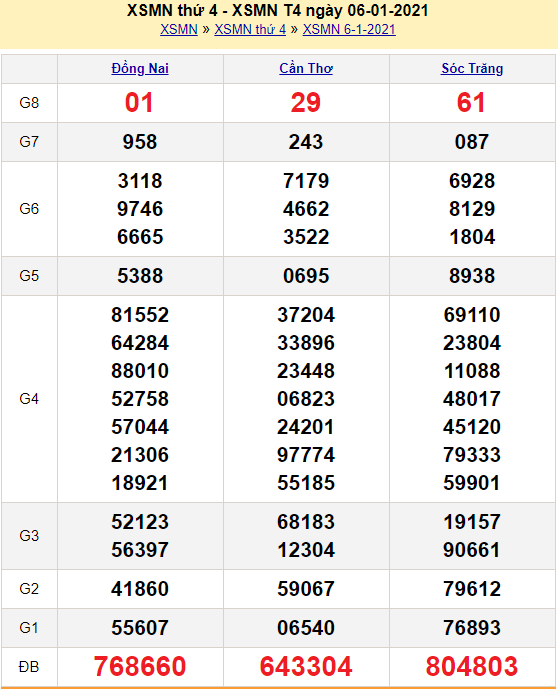Click Cần Thơ special prize number 643304

[x=306, y=666]
